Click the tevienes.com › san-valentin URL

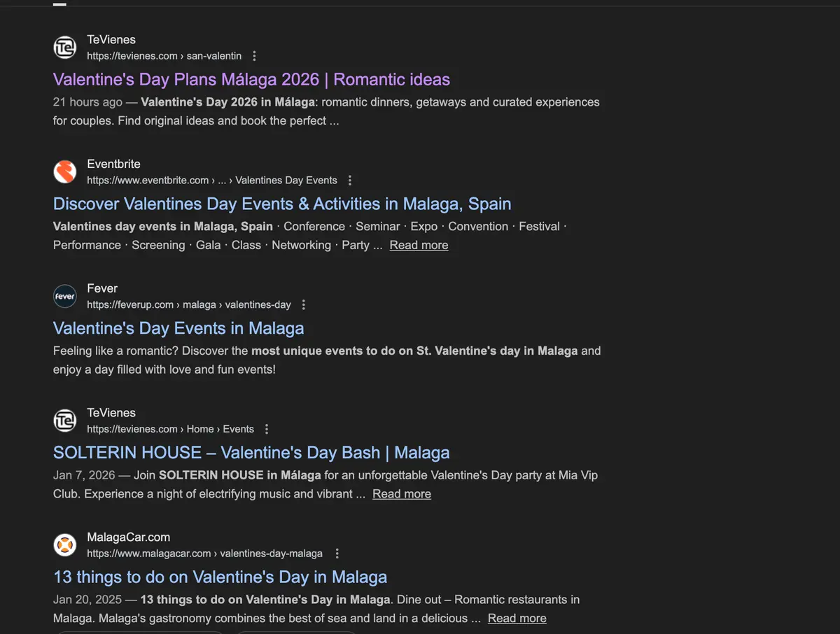pos(164,56)
